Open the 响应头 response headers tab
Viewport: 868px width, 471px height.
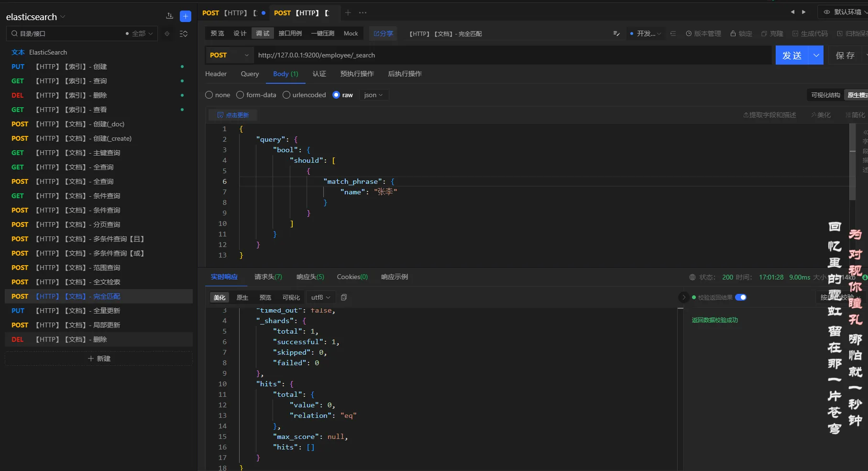tap(310, 277)
